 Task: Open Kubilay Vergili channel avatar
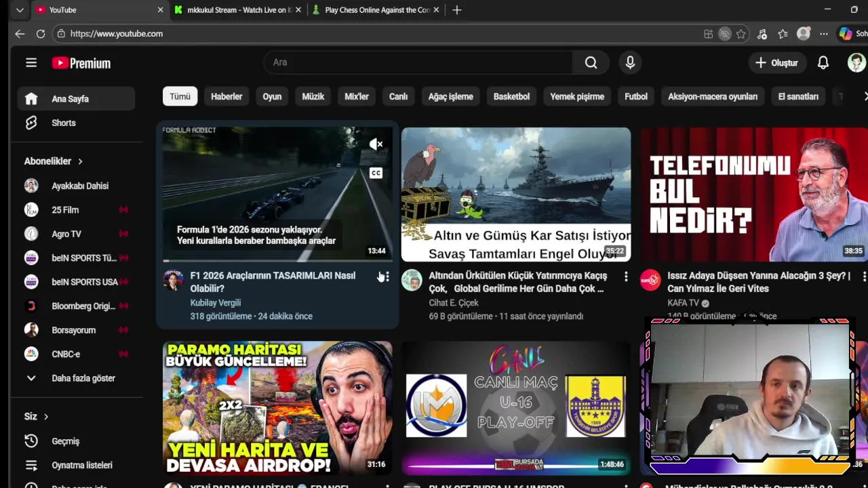(173, 280)
